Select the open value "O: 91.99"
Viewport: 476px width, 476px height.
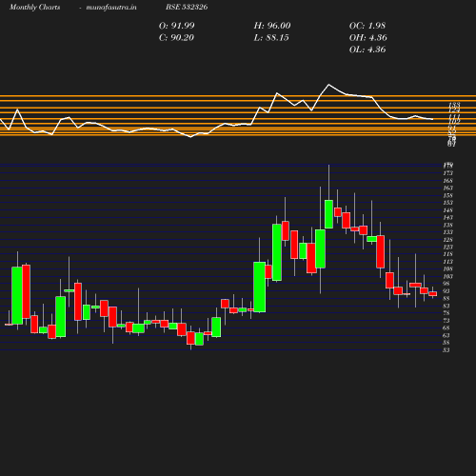click(177, 26)
